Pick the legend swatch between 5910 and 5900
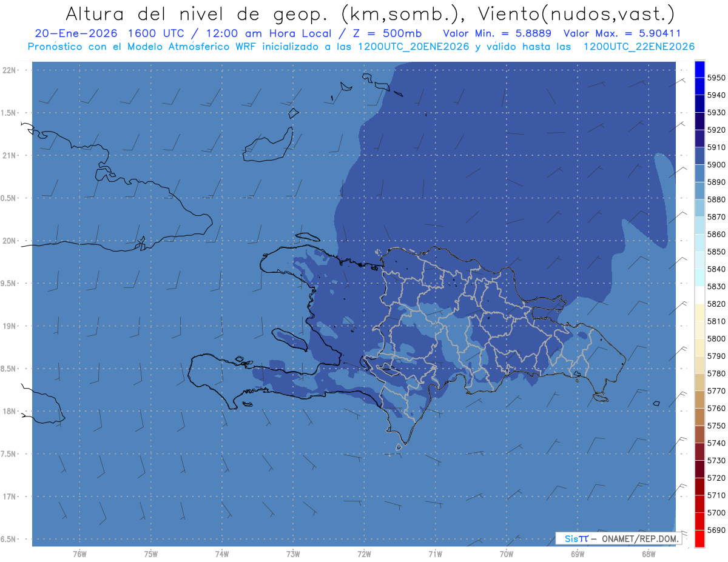This screenshot has height=562, width=728. click(699, 156)
